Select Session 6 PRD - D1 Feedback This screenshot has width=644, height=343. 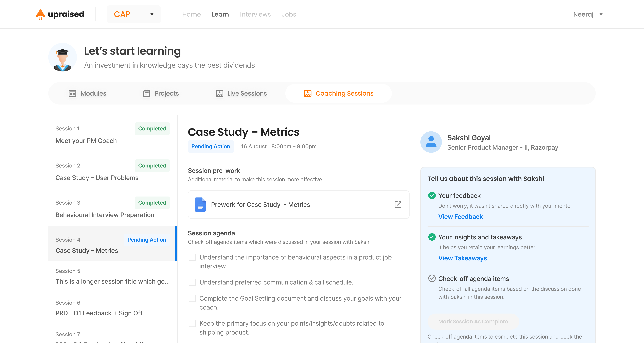(x=112, y=308)
